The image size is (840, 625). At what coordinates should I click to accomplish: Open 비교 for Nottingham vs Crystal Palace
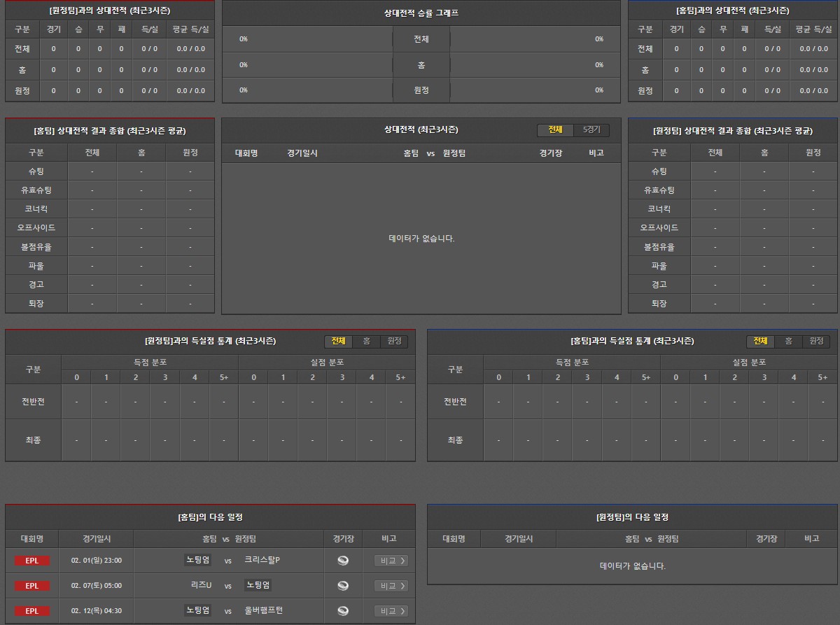click(391, 561)
